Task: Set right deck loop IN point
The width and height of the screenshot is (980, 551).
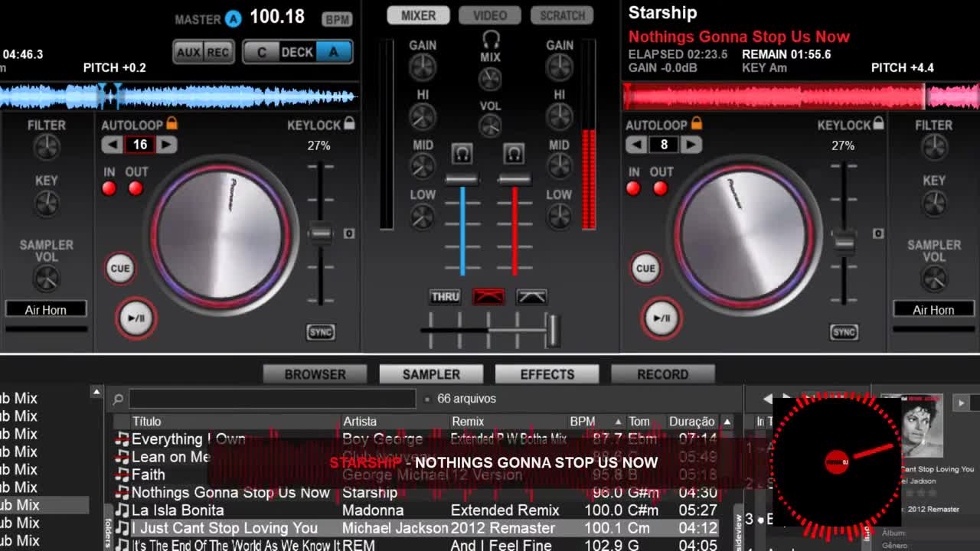Action: (633, 188)
